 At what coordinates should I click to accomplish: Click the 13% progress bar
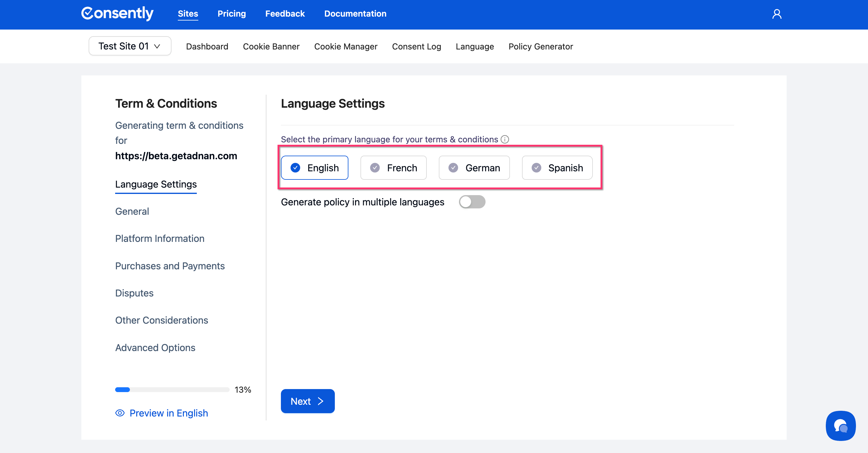point(172,390)
